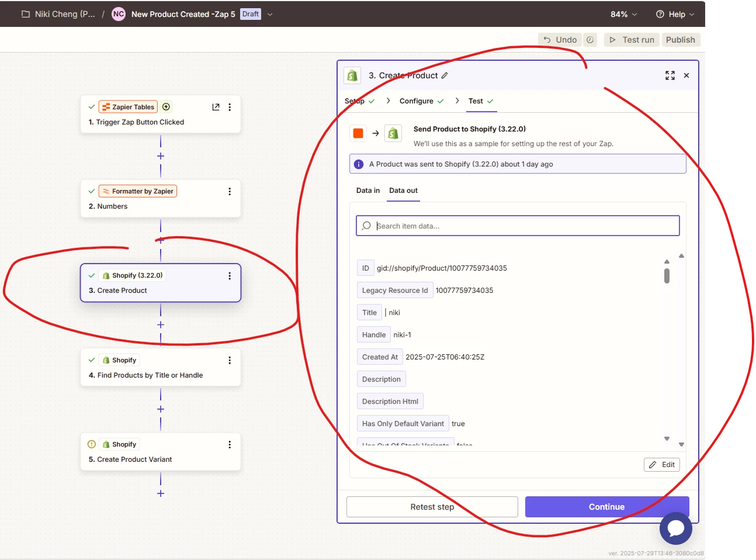756x560 pixels.
Task: Click the Handle field label
Action: (x=374, y=335)
